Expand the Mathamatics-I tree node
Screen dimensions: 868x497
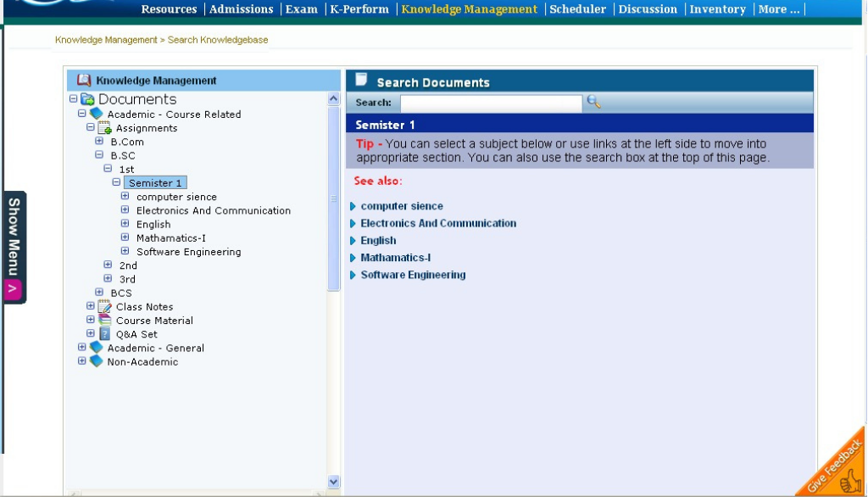tap(125, 237)
